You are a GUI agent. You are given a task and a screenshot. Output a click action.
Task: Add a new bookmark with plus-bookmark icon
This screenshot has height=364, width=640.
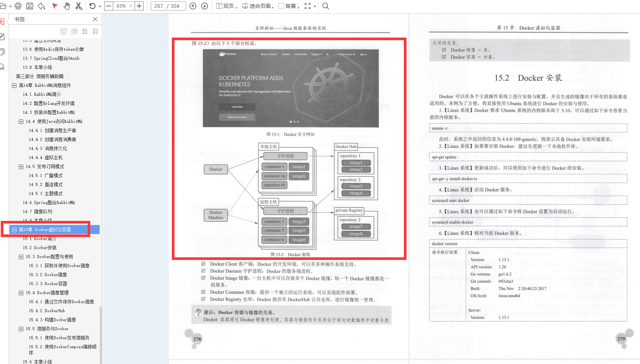(85, 32)
